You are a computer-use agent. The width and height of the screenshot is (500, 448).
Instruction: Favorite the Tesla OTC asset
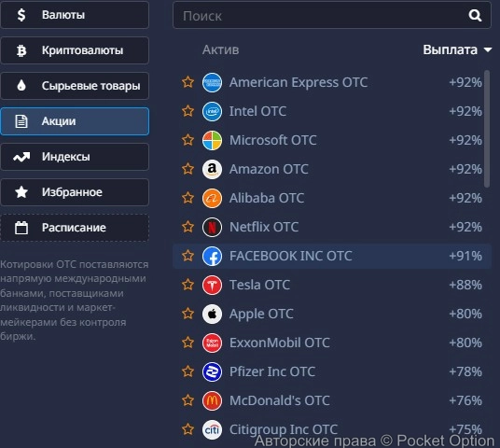tap(187, 285)
